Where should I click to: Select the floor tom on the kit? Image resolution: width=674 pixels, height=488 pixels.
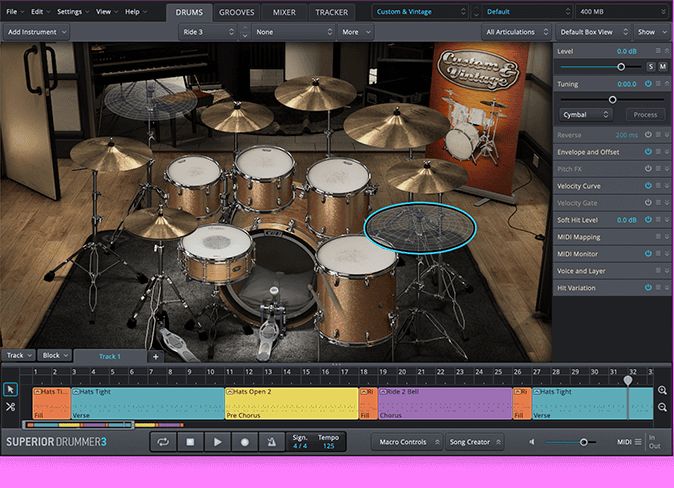point(356,290)
